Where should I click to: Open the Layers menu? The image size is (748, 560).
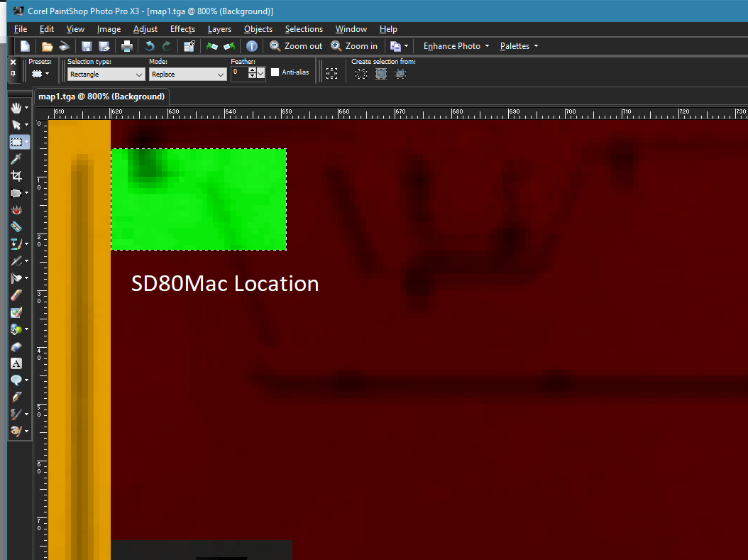click(x=219, y=29)
